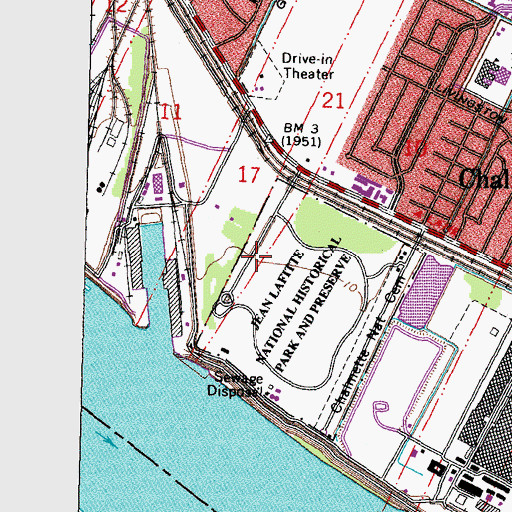This screenshot has width=512, height=512.
Task: Click the Sewage Disposal label
Action: (x=235, y=385)
